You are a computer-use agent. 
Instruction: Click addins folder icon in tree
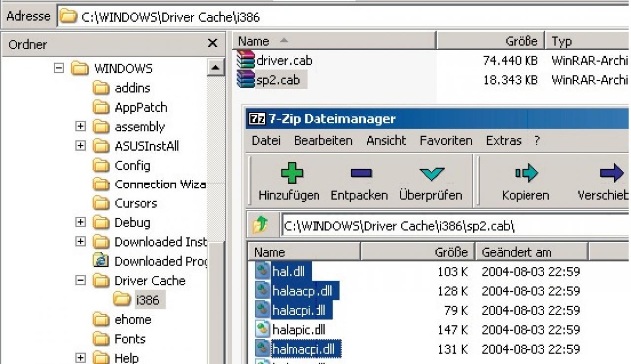101,88
